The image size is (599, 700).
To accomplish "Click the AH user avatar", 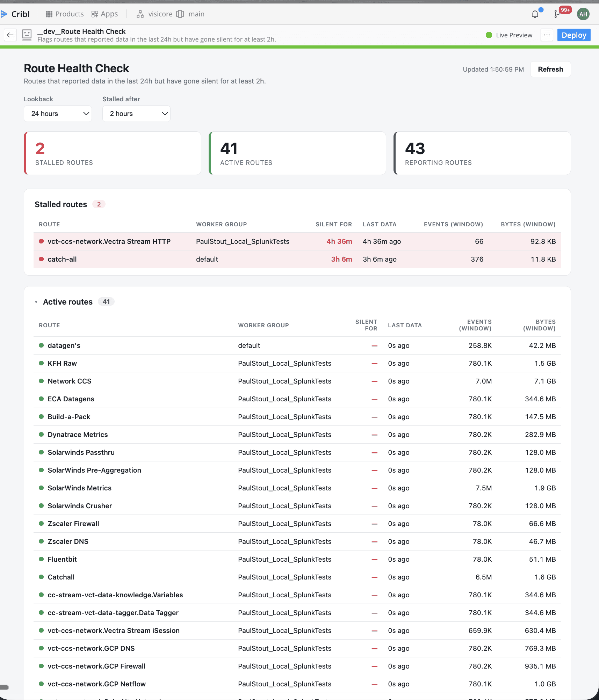I will (583, 14).
